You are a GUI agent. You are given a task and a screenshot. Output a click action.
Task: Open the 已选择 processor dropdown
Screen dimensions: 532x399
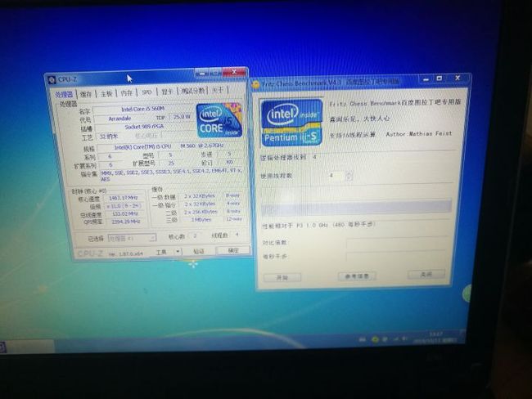[x=132, y=238]
